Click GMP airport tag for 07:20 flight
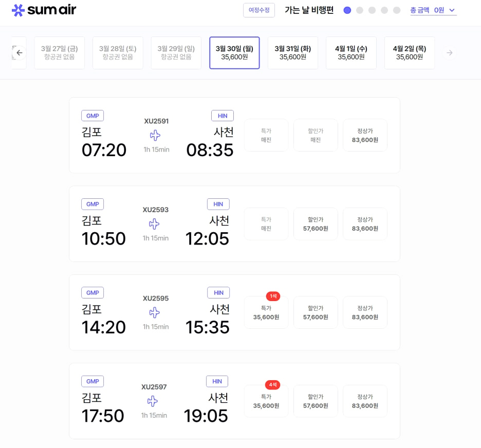Image resolution: width=481 pixels, height=448 pixels. tap(92, 116)
